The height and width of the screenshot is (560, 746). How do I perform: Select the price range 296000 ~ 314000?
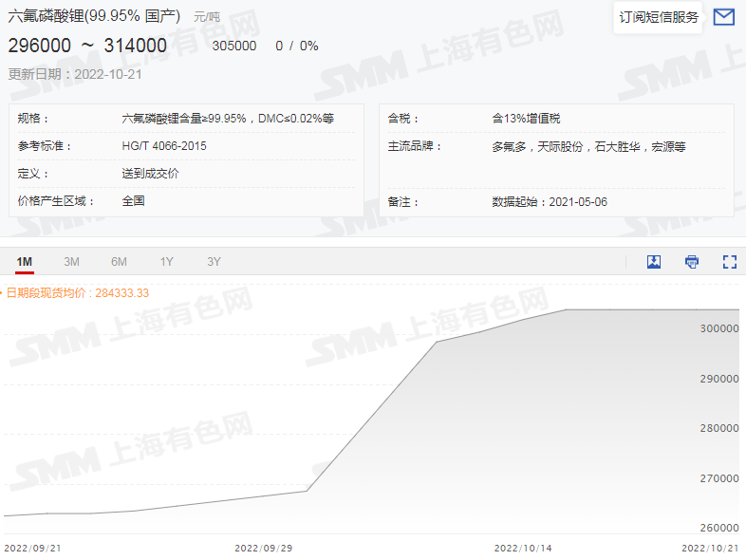87,46
